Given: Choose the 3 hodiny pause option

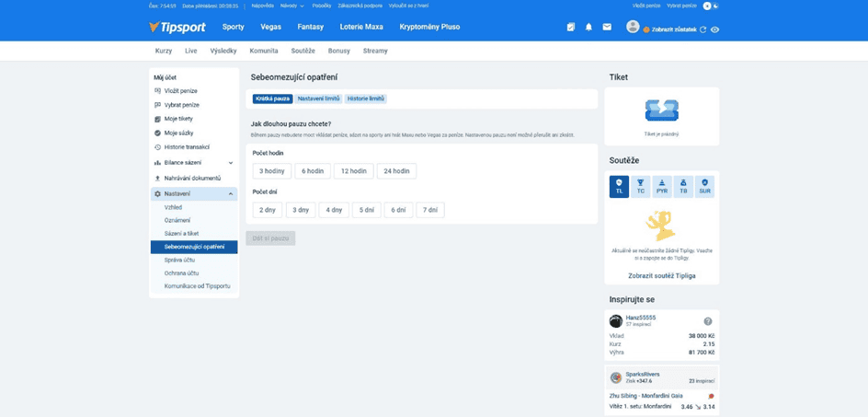Looking at the screenshot, I should pyautogui.click(x=272, y=171).
